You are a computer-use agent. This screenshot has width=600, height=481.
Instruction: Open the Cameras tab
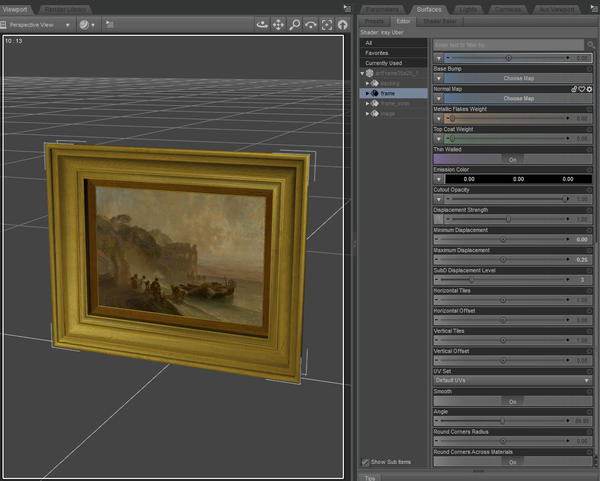pos(508,9)
